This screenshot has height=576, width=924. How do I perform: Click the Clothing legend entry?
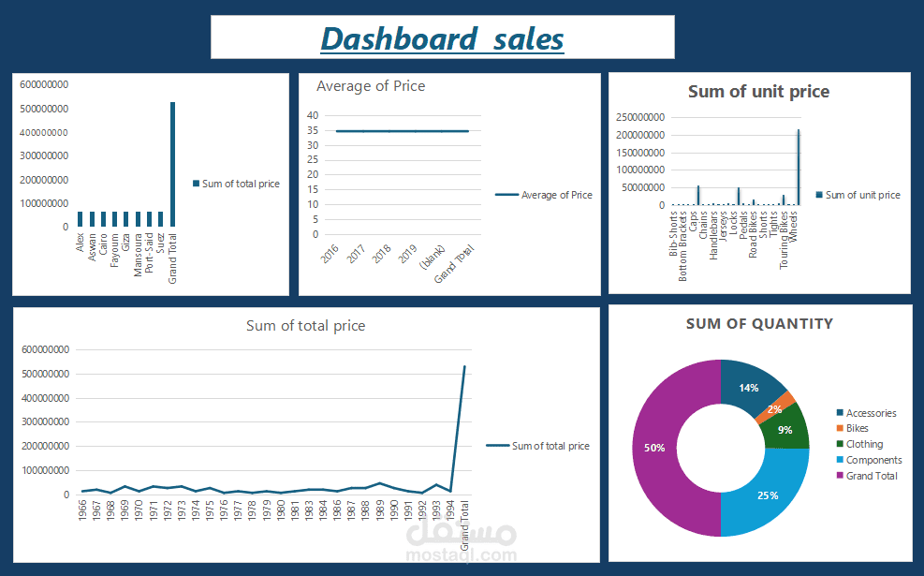click(859, 444)
